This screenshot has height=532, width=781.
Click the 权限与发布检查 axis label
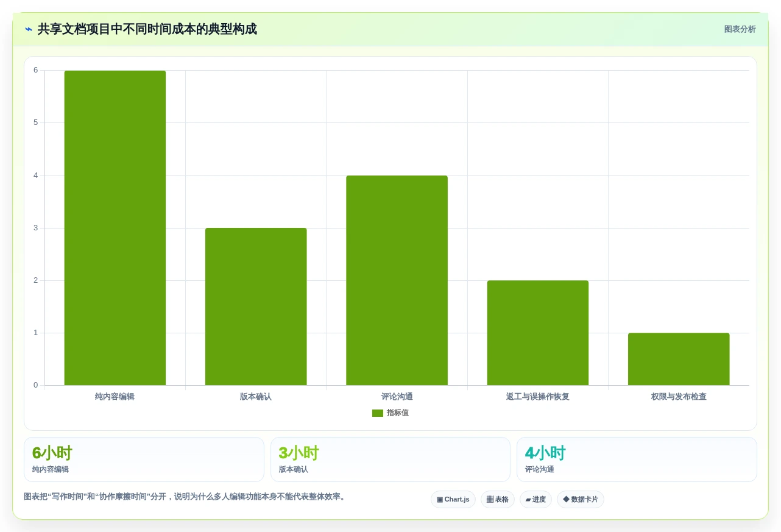point(679,397)
